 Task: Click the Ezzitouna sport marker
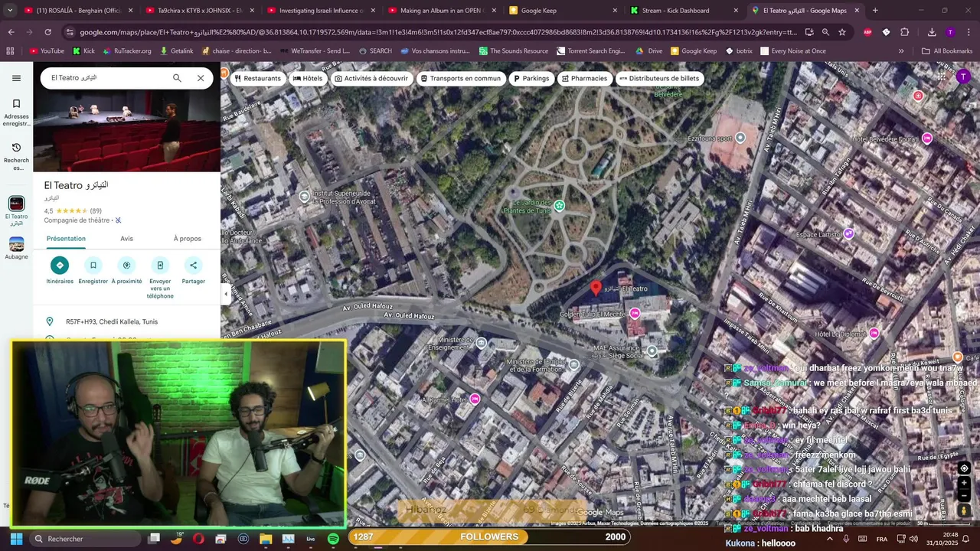pos(740,138)
